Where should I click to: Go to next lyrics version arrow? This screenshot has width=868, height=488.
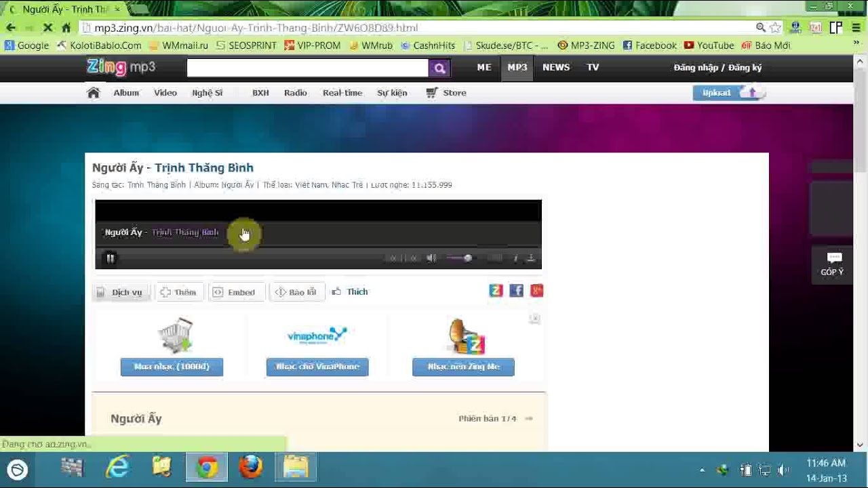529,419
